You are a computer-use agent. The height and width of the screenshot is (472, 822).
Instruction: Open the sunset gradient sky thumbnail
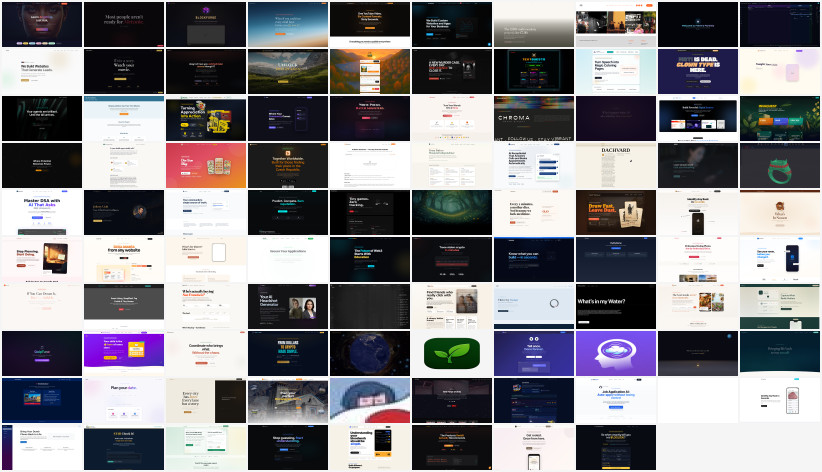pos(288,25)
